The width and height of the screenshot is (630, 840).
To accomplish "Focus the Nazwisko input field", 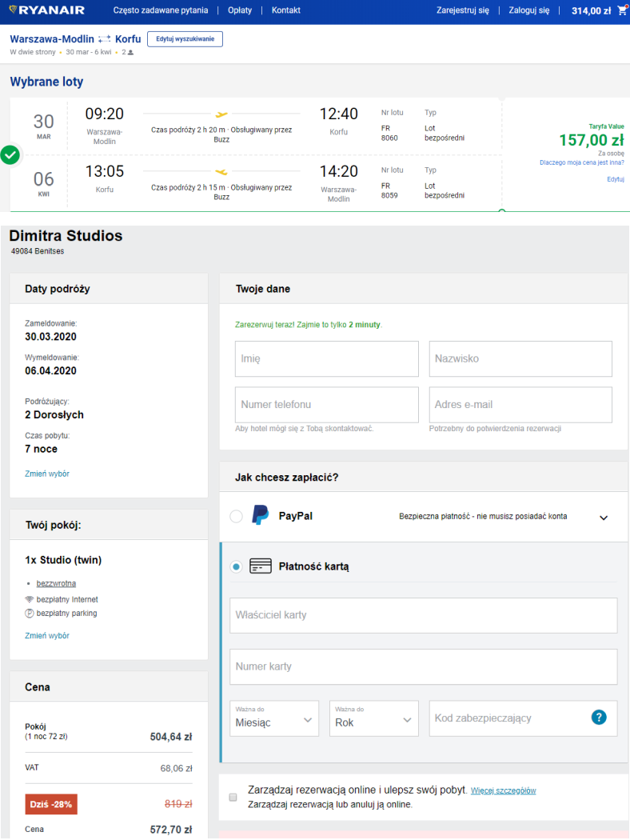I will pyautogui.click(x=520, y=358).
